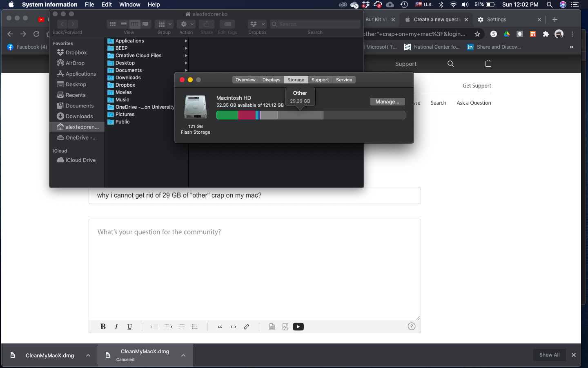Screen dimensions: 588x368
Task: Open the Time Machine menu bar icon
Action: (404, 4)
